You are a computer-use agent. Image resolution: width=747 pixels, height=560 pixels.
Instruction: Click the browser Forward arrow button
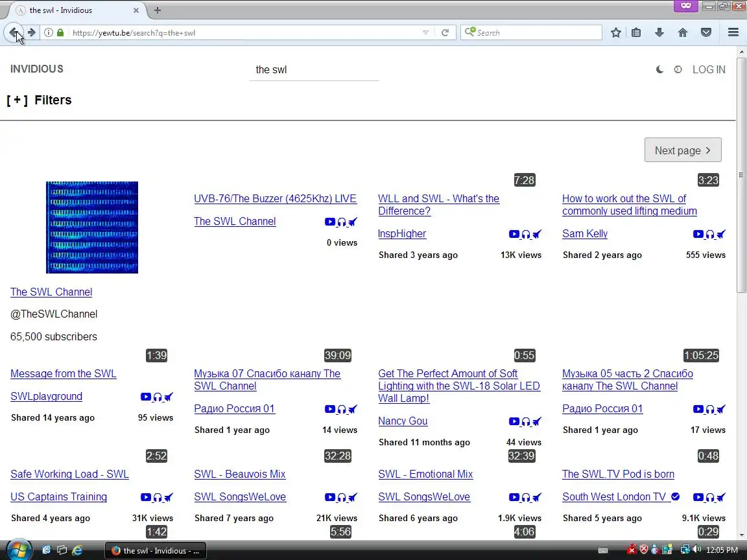[x=31, y=32]
